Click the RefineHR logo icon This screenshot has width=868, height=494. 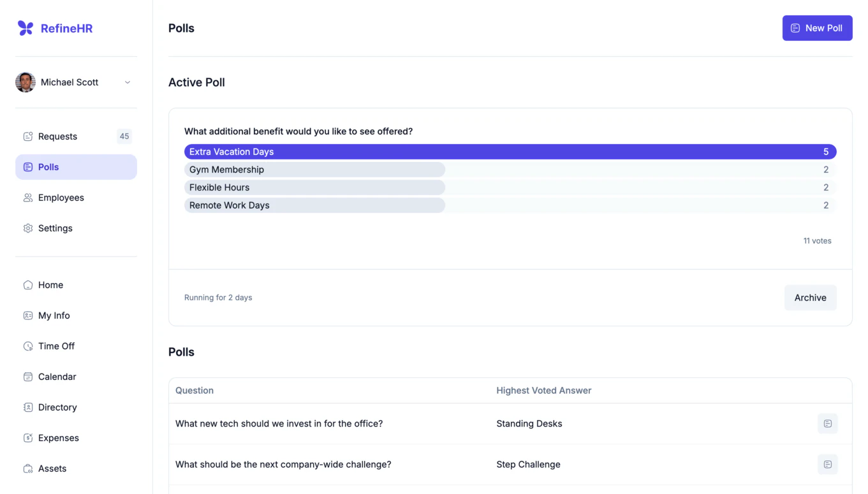coord(25,27)
